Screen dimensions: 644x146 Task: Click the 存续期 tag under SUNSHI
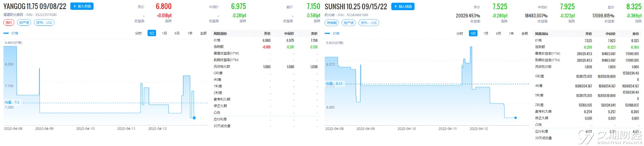[332, 23]
